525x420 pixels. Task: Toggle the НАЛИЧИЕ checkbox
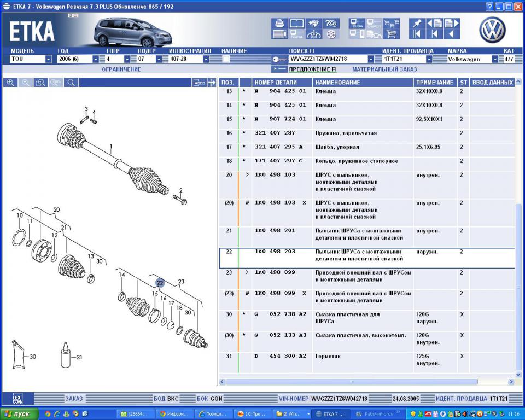coord(226,59)
